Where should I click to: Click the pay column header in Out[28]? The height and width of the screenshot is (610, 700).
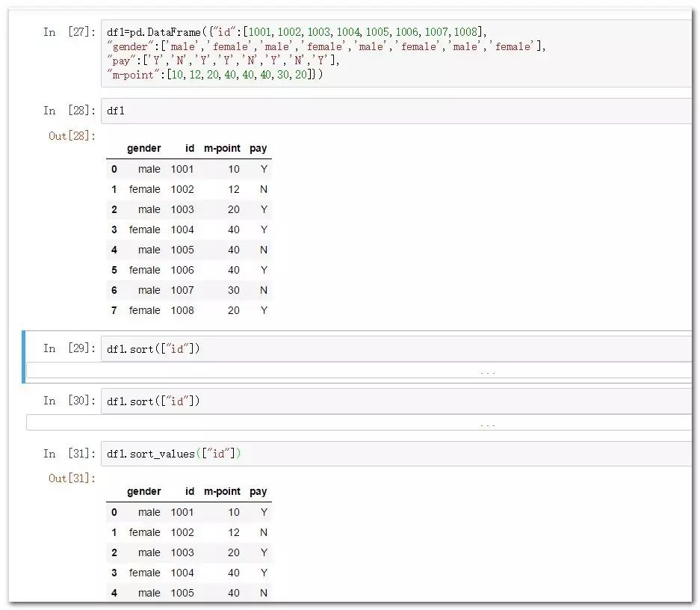pyautogui.click(x=258, y=149)
